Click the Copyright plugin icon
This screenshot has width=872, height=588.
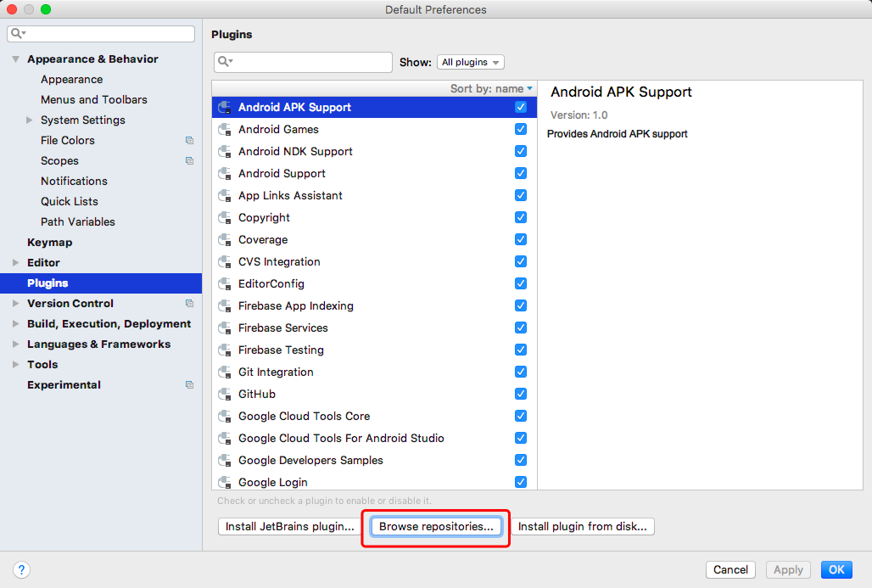pyautogui.click(x=225, y=217)
